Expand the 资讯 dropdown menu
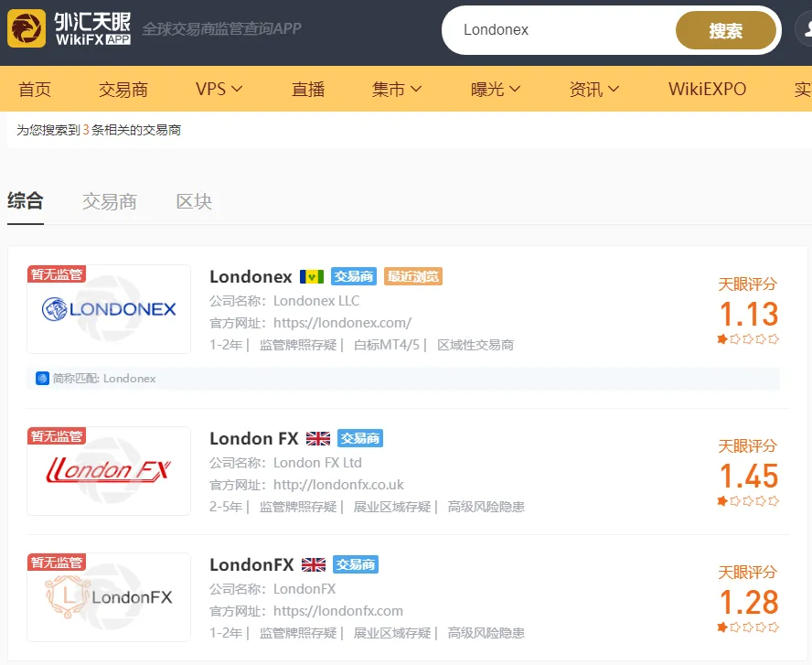Image resolution: width=812 pixels, height=665 pixels. 594,89
